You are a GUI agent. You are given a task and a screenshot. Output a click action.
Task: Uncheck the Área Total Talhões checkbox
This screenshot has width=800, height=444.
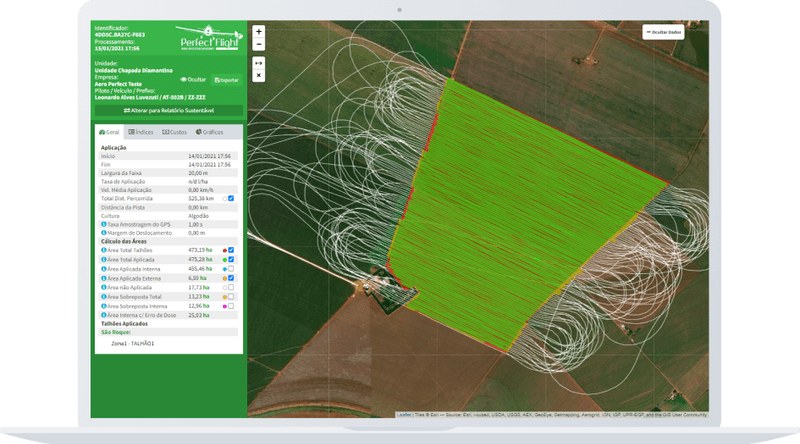[231, 250]
